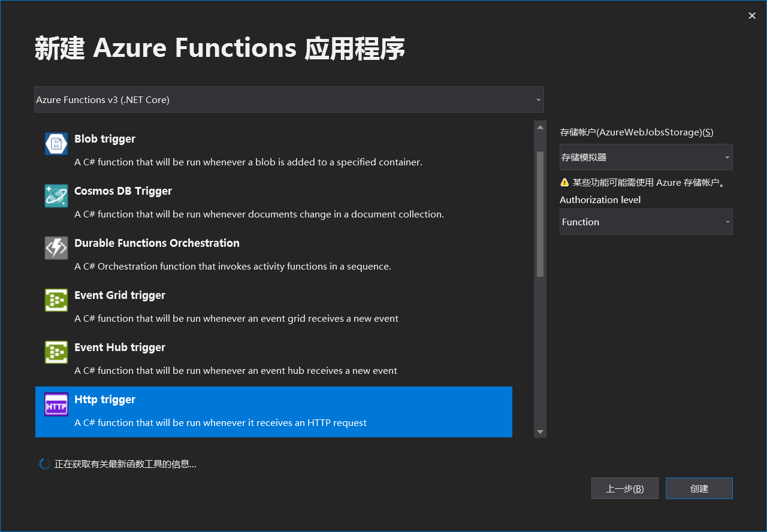Open the Azure Functions v3 runtime dropdown
This screenshot has width=767, height=532.
[289, 99]
